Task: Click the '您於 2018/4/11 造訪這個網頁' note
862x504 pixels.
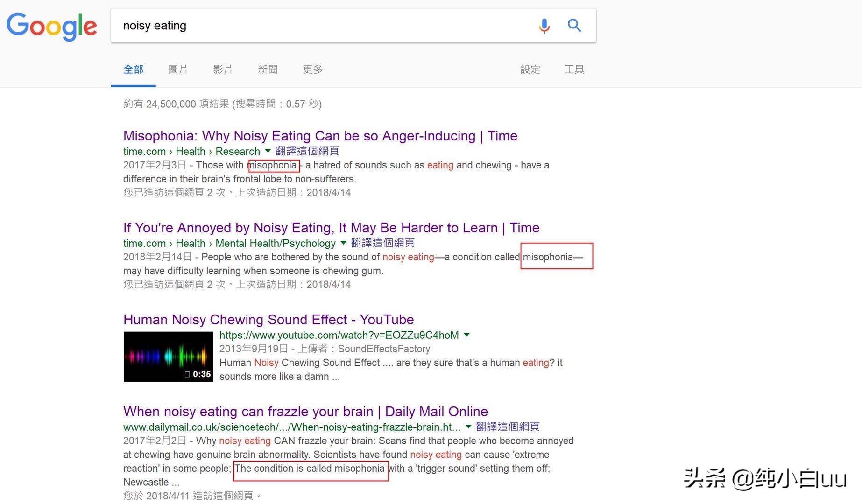Action: [192, 496]
